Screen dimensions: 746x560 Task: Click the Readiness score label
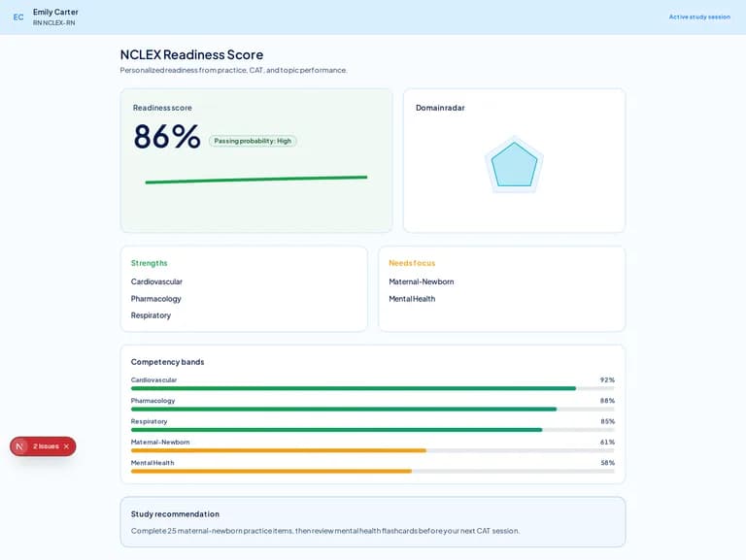point(162,108)
